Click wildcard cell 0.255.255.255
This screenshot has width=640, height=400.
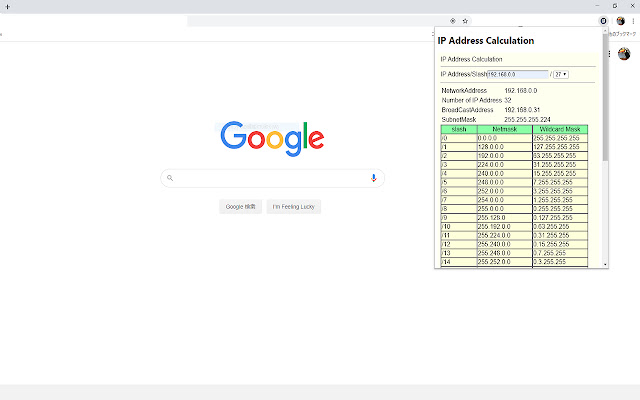tap(560, 209)
